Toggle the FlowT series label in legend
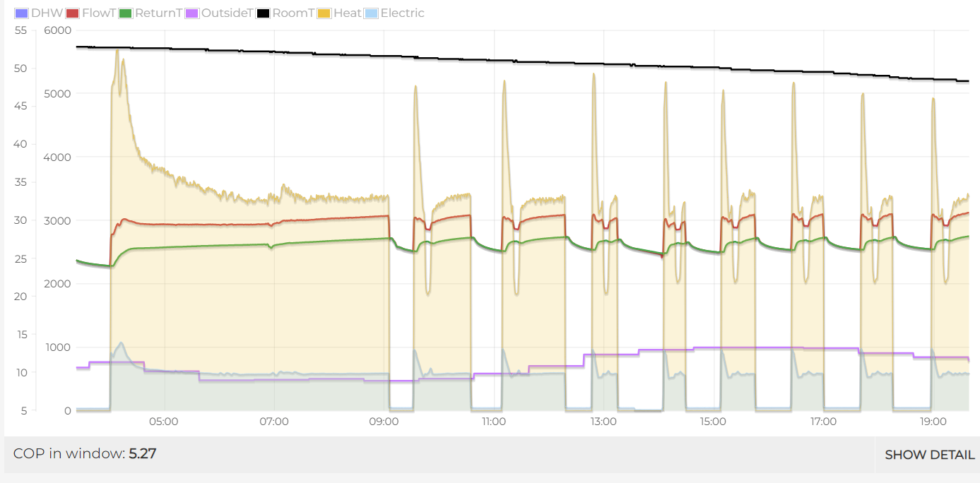980x483 pixels. point(99,13)
